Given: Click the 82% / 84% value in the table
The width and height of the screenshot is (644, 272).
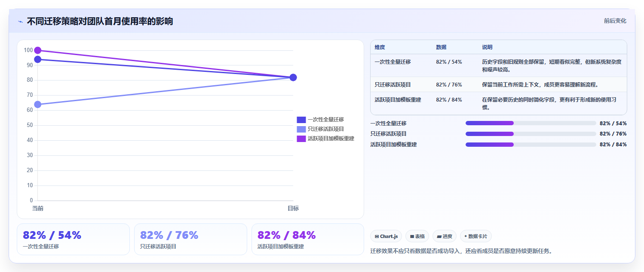Looking at the screenshot, I should [449, 100].
